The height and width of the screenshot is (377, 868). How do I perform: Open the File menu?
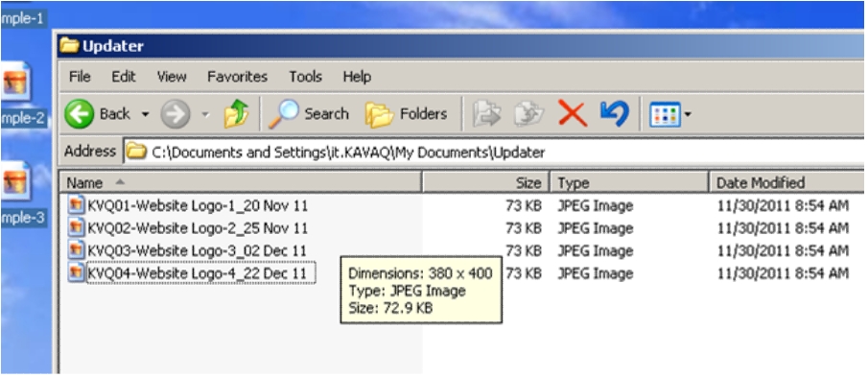tap(80, 77)
